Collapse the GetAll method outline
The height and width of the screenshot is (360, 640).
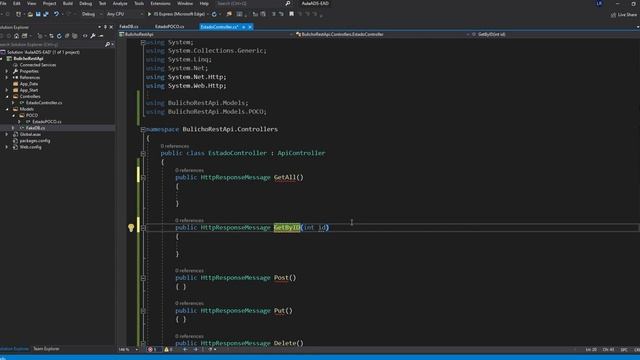[143, 178]
